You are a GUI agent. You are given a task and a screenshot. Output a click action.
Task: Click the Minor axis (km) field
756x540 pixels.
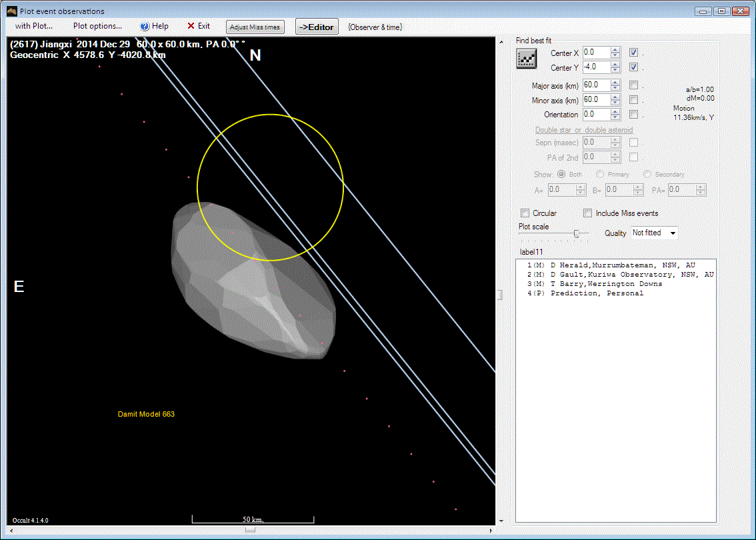pyautogui.click(x=597, y=100)
